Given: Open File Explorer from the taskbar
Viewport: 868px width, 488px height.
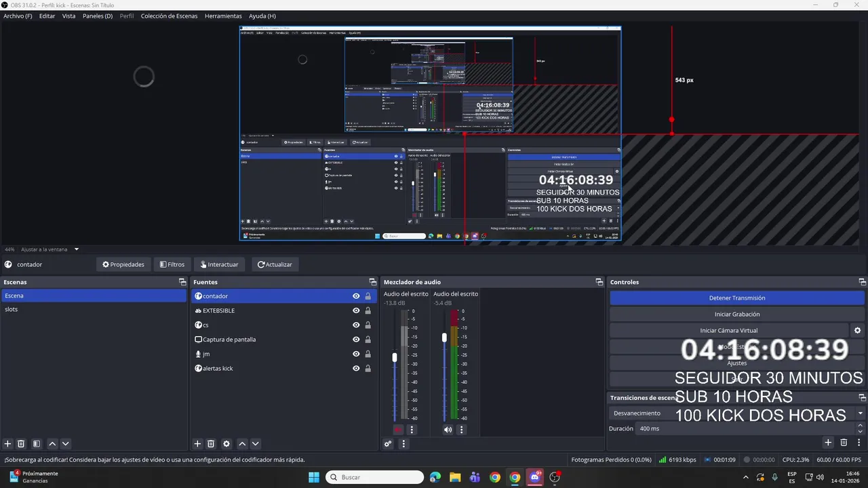Looking at the screenshot, I should [x=455, y=477].
